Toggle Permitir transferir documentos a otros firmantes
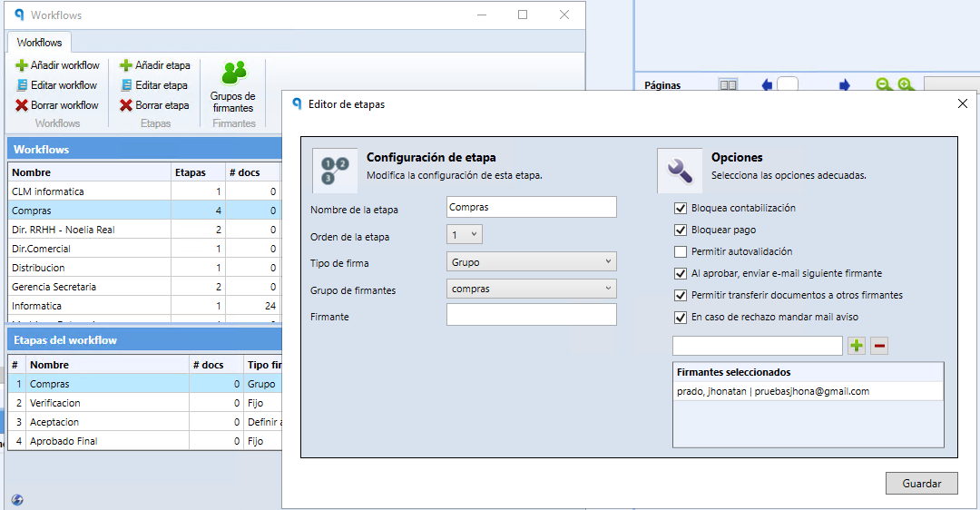This screenshot has height=510, width=980. point(681,295)
